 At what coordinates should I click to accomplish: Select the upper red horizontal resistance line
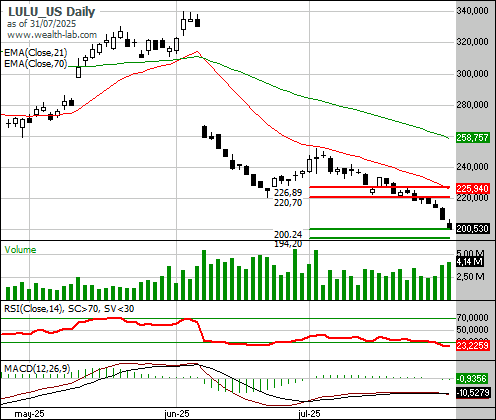coord(380,187)
